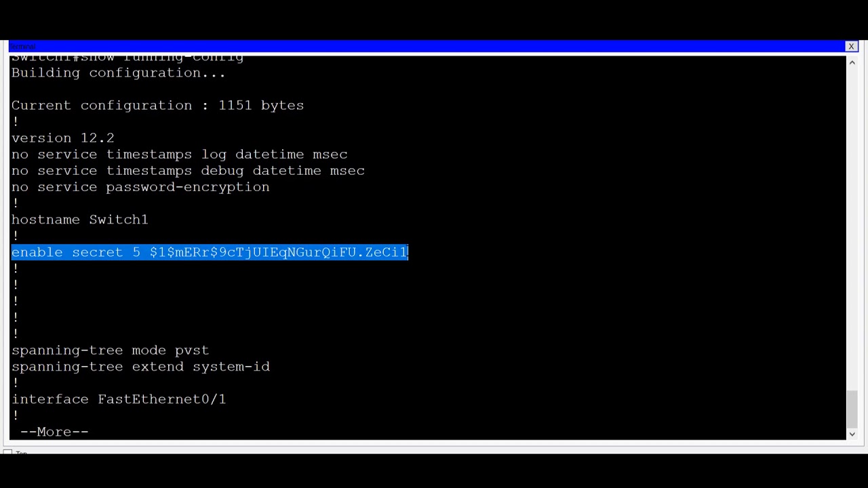The width and height of the screenshot is (868, 488).
Task: Click the Building configuration message
Action: click(x=118, y=73)
